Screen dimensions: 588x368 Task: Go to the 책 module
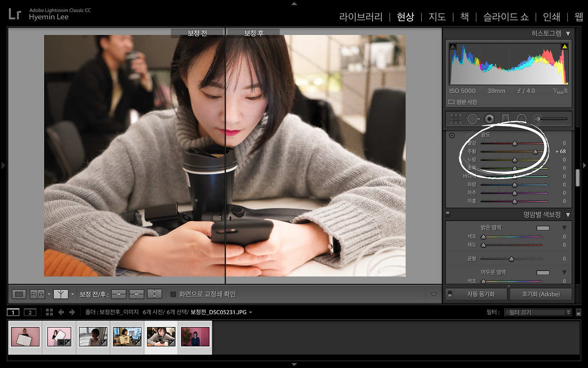464,17
